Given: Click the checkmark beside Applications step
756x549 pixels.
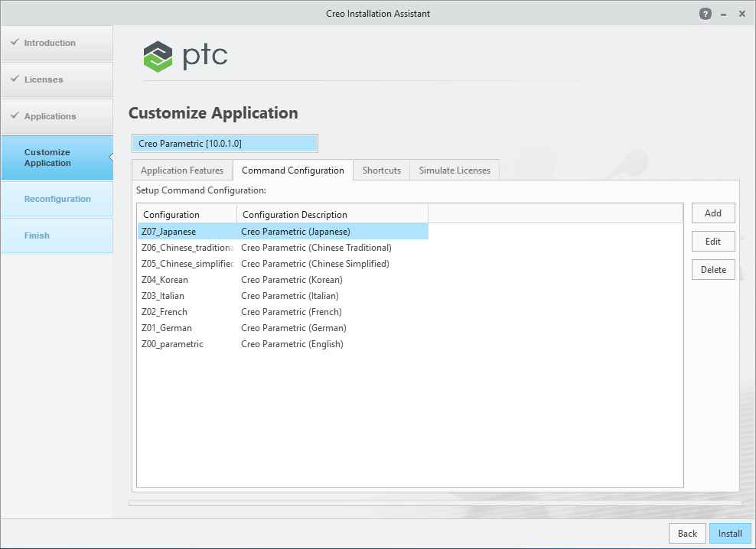Looking at the screenshot, I should [x=14, y=116].
